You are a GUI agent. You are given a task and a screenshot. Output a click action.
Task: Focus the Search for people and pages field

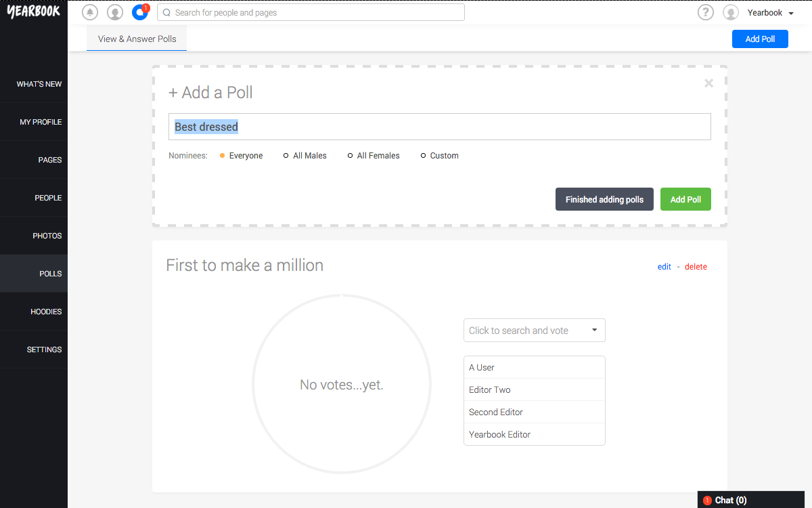click(311, 12)
